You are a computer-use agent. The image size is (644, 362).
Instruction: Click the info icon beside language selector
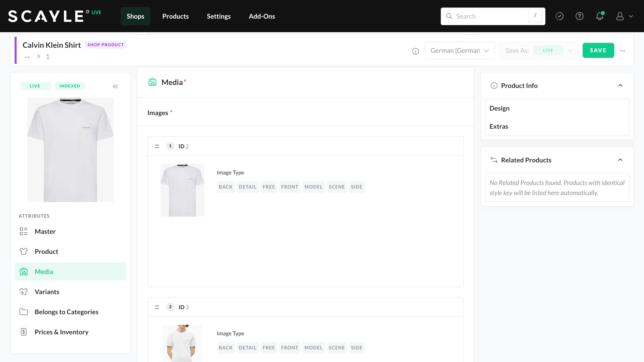pyautogui.click(x=416, y=51)
